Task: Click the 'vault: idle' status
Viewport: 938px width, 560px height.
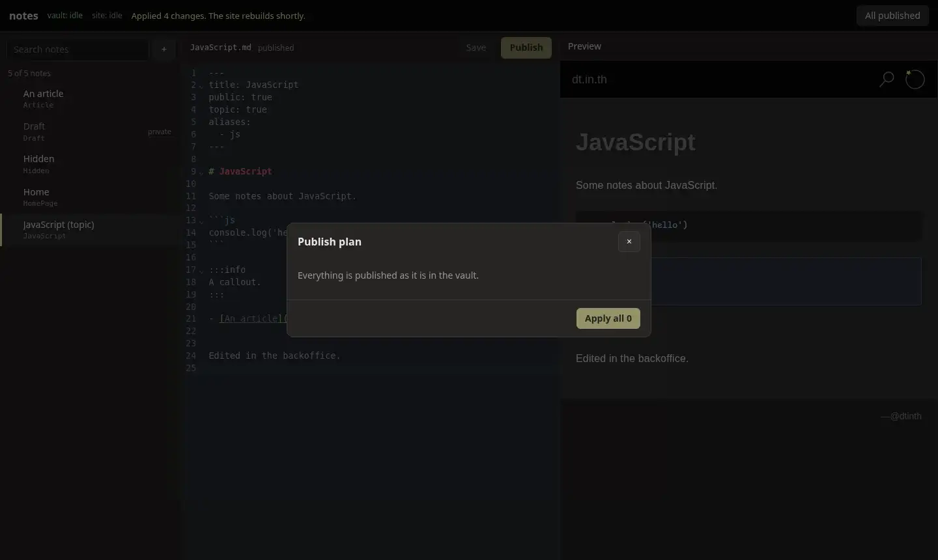Action: [65, 15]
